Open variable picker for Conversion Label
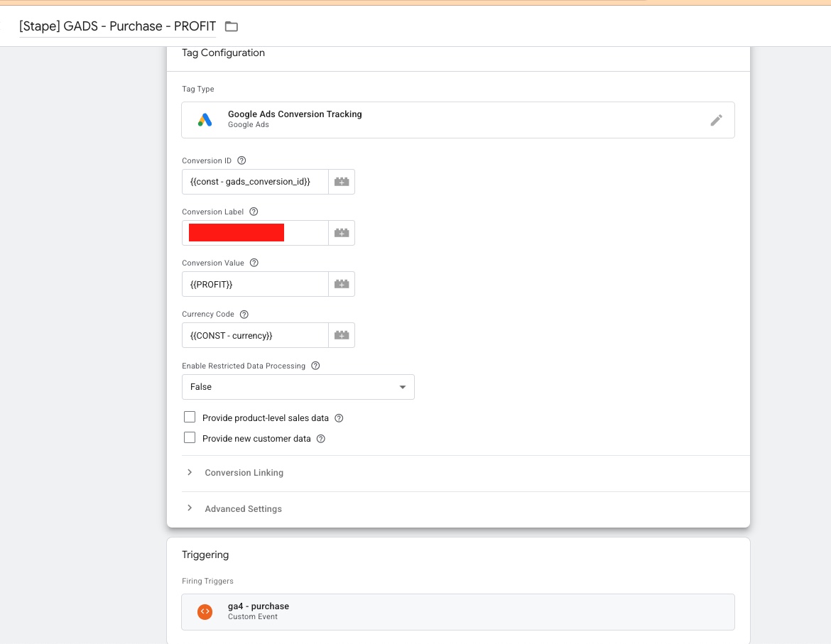This screenshot has height=644, width=831. coord(342,233)
